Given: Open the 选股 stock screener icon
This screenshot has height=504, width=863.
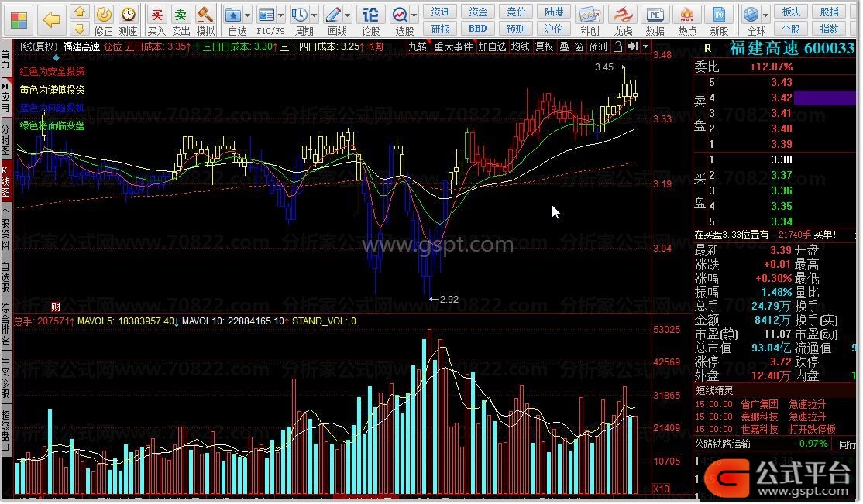Looking at the screenshot, I should click(x=400, y=15).
